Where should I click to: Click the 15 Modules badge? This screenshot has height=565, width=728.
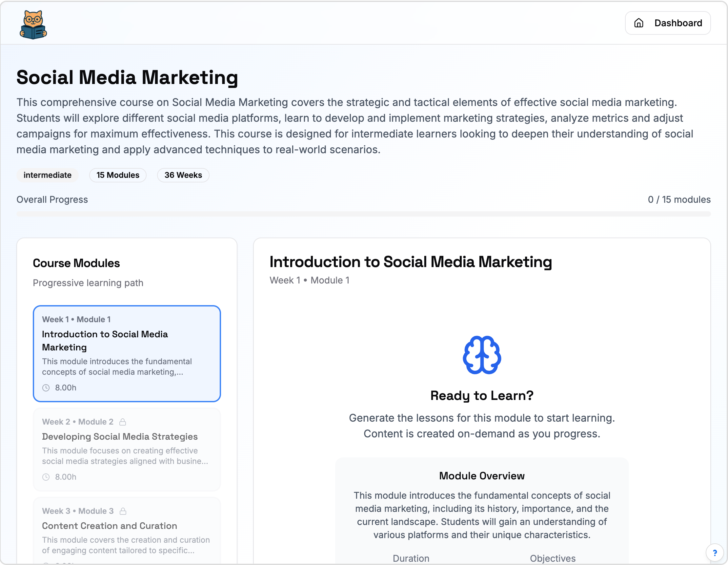tap(118, 175)
